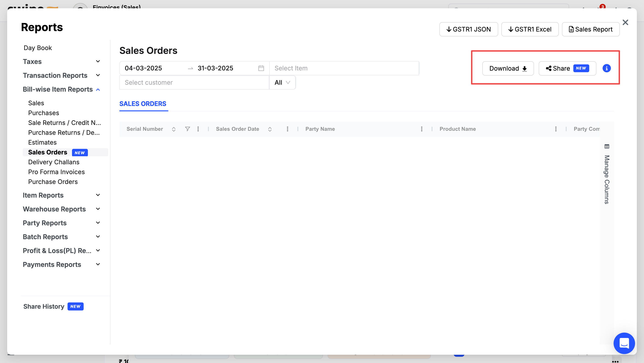This screenshot has height=363, width=644.
Task: Click the Download button for Sales Orders
Action: (508, 68)
